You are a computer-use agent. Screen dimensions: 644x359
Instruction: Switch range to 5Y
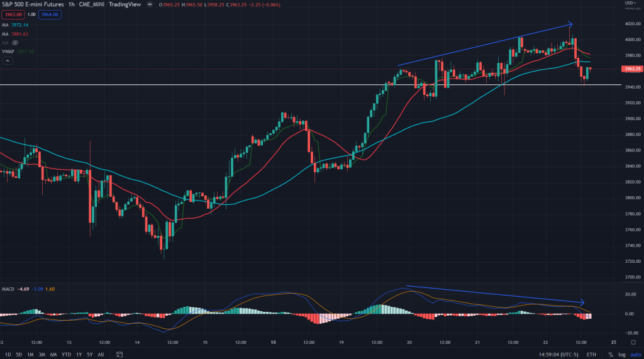click(x=89, y=355)
